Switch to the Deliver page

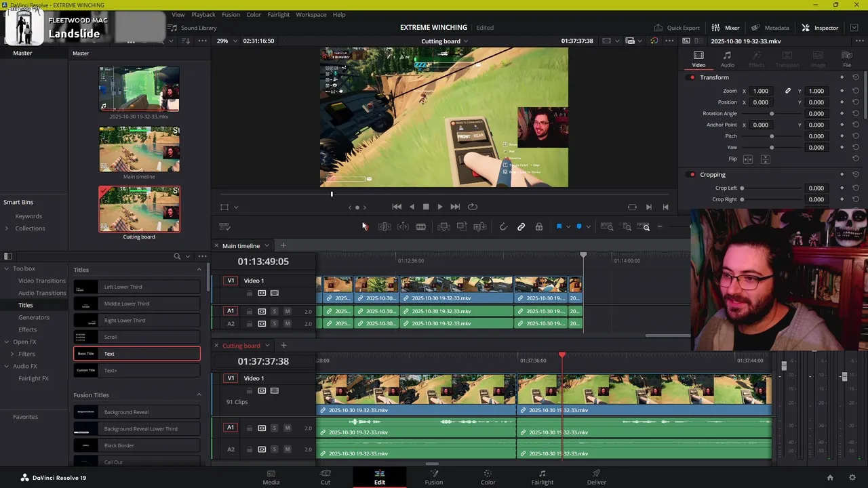[x=596, y=477]
